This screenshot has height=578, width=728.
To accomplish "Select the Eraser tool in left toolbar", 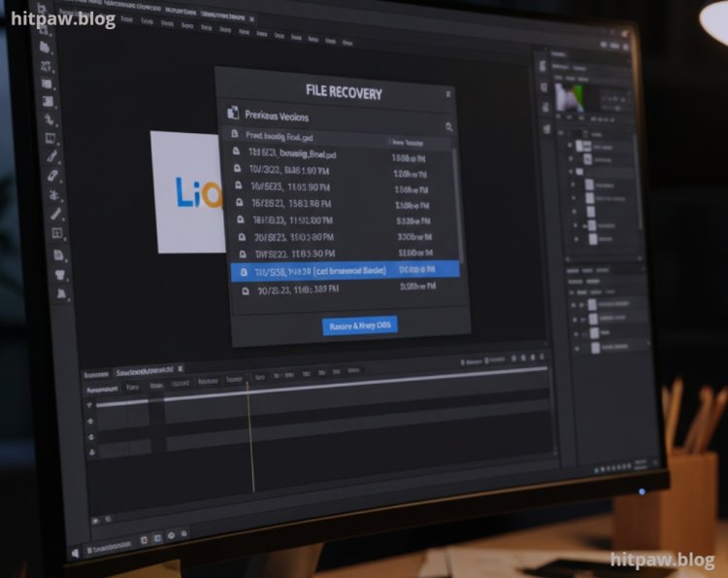I will 54,176.
